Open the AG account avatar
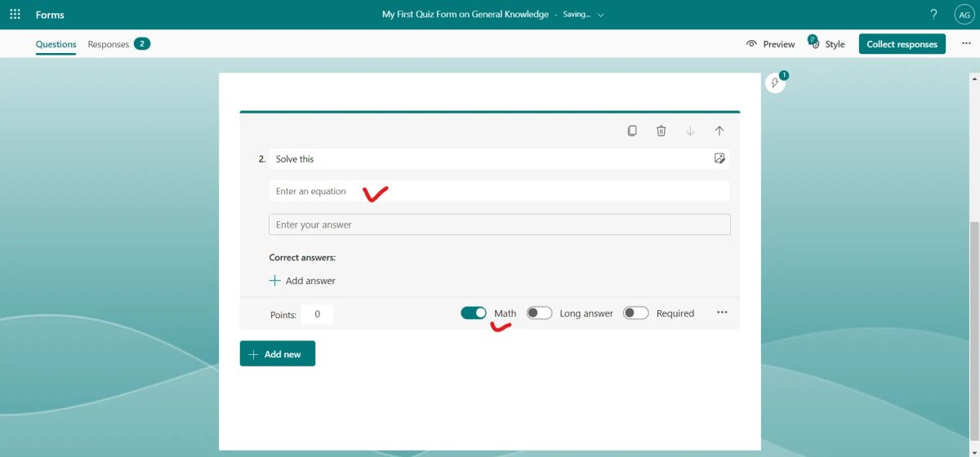 click(964, 15)
